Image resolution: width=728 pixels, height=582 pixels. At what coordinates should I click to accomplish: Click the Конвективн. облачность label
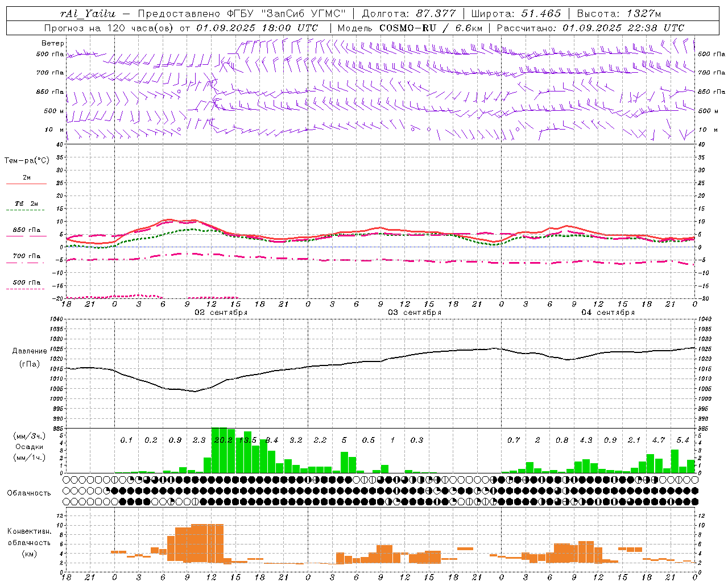click(29, 537)
